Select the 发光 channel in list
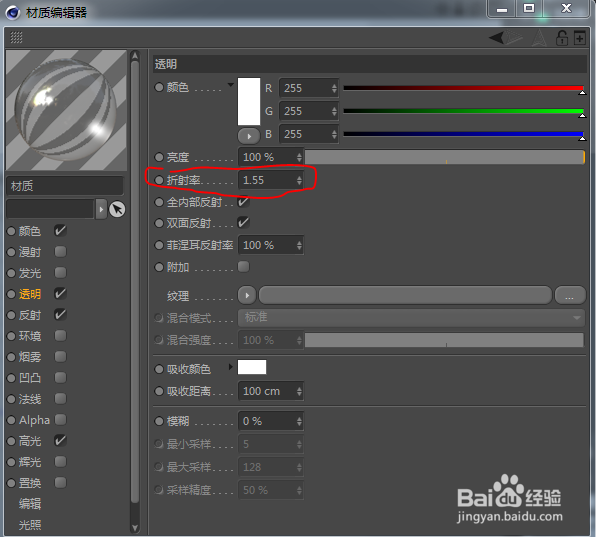This screenshot has width=596, height=537. click(30, 273)
